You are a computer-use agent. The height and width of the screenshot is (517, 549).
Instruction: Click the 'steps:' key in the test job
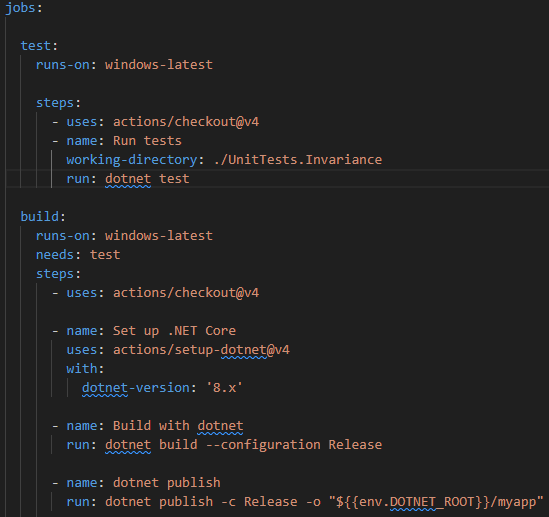[x=58, y=103]
